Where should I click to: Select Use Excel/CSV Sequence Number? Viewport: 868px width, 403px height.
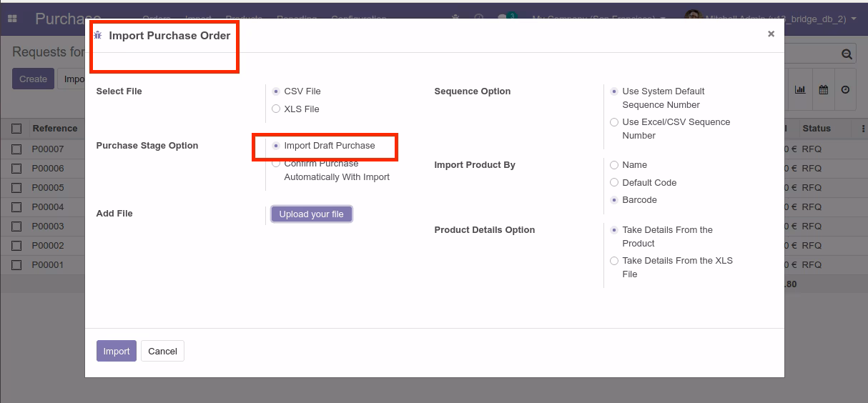click(x=614, y=122)
